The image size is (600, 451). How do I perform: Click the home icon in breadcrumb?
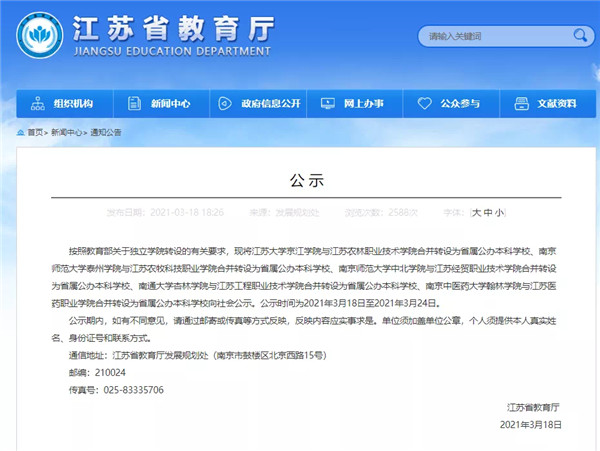tap(20, 132)
